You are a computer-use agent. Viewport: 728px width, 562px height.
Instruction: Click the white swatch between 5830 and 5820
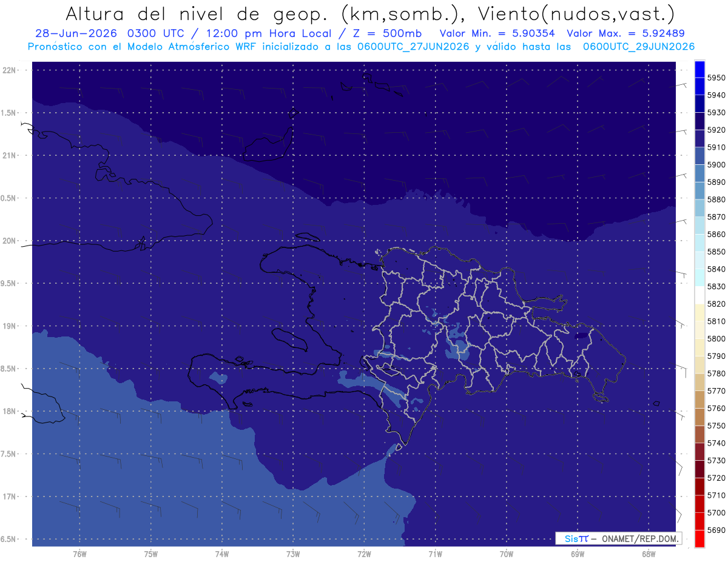click(699, 295)
